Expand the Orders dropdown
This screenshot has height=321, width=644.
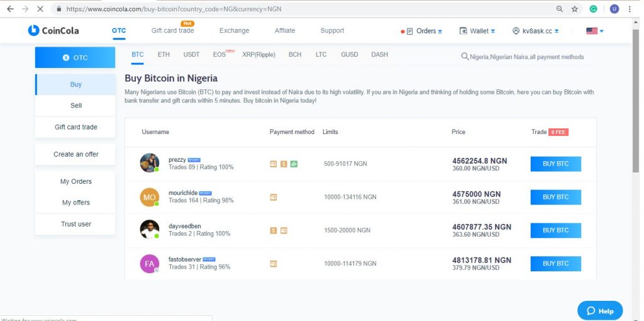point(440,31)
